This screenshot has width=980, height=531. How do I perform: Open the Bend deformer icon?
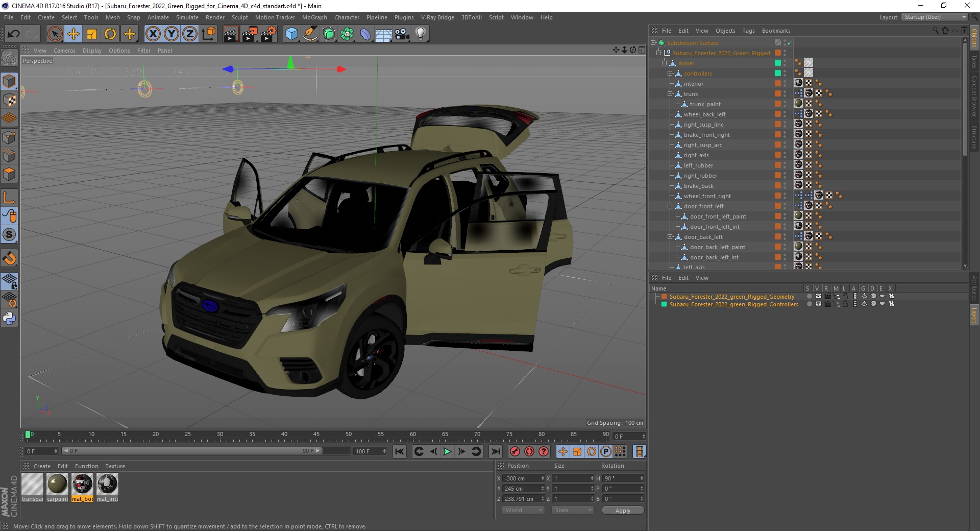pos(365,34)
